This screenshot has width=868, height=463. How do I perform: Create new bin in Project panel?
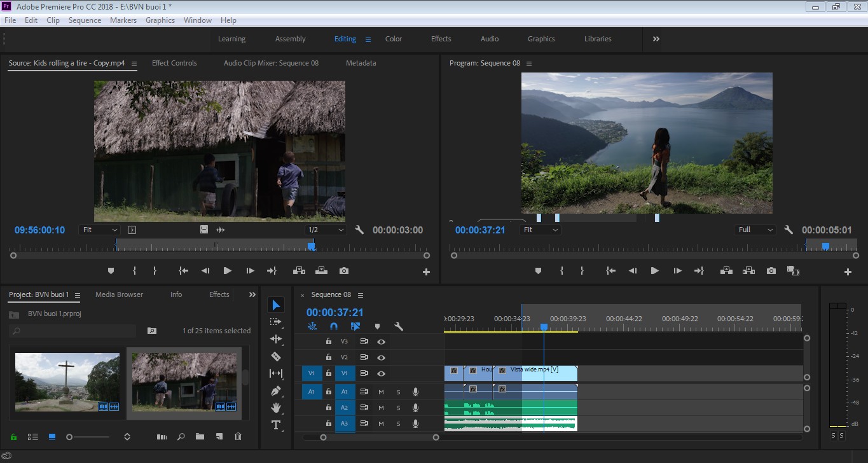pyautogui.click(x=200, y=437)
